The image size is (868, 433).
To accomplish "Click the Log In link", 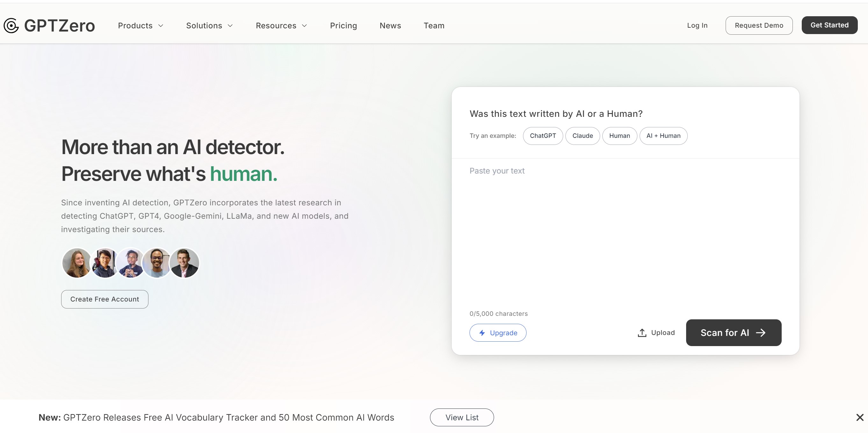I will pos(697,25).
